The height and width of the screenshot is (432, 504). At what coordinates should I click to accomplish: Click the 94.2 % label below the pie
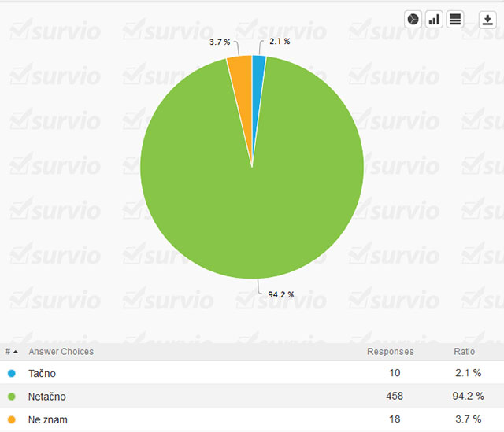(x=280, y=294)
